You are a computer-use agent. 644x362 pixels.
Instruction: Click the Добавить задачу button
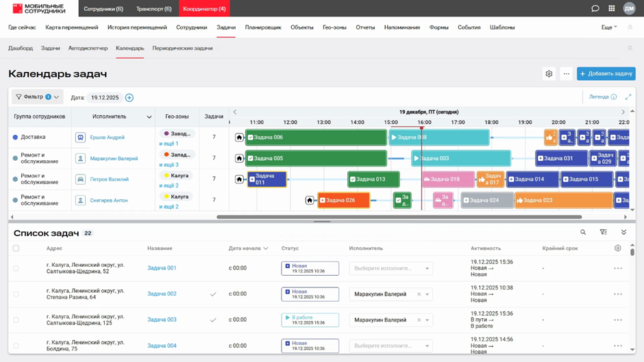click(606, 74)
